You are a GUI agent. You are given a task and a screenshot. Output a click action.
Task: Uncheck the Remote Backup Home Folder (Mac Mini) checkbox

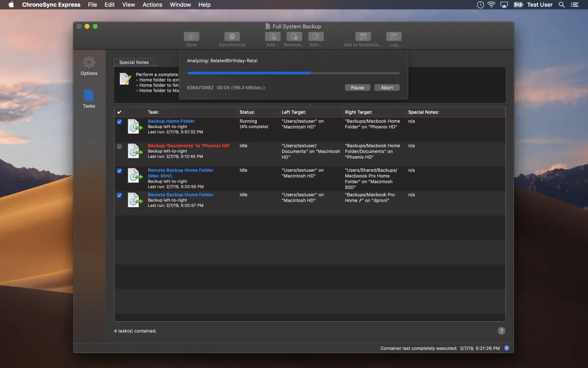119,171
